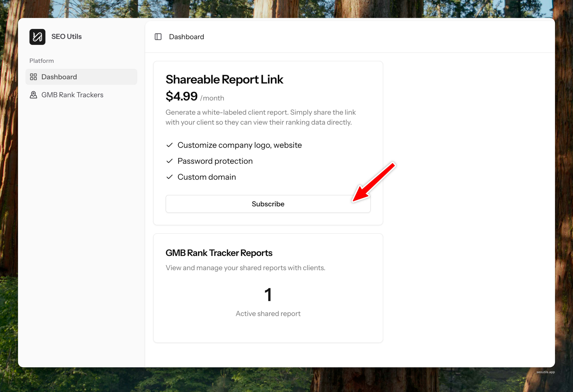This screenshot has height=392, width=573.
Task: Click the Dashboard breadcrumb title
Action: (186, 37)
